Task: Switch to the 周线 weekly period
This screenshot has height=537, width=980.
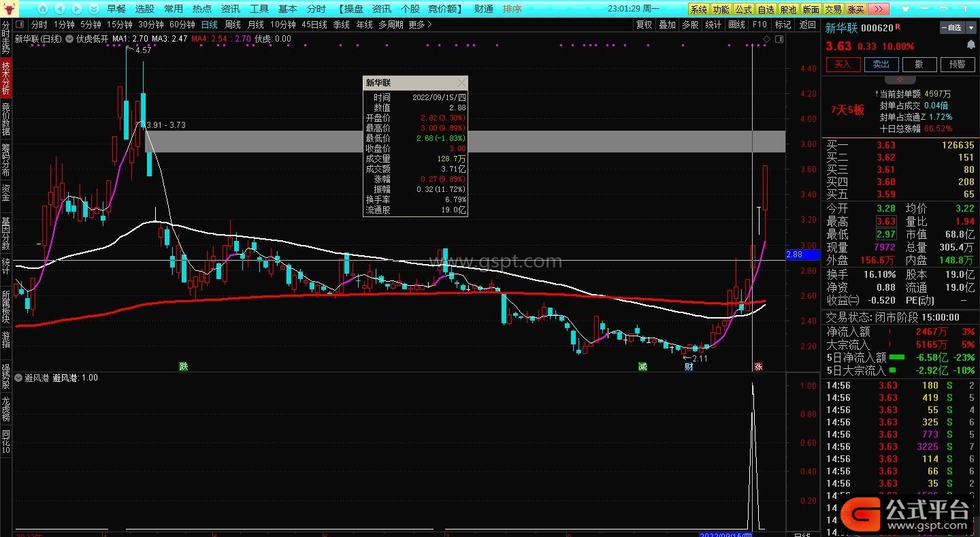Action: 233,25
